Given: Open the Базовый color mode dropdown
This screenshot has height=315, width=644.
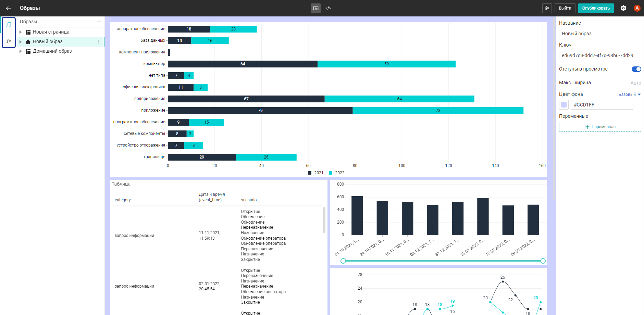Looking at the screenshot, I should pos(630,94).
